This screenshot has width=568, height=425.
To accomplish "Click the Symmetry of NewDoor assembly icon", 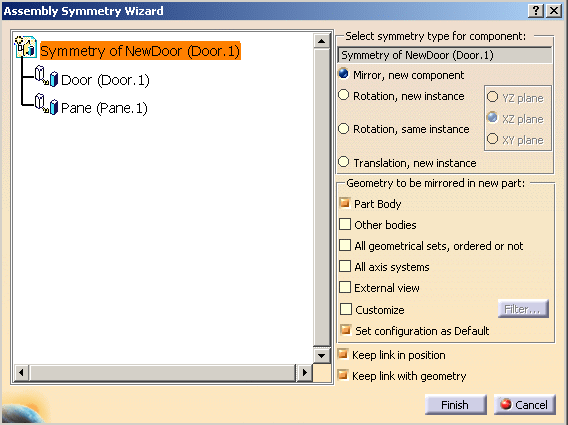I will [25, 47].
